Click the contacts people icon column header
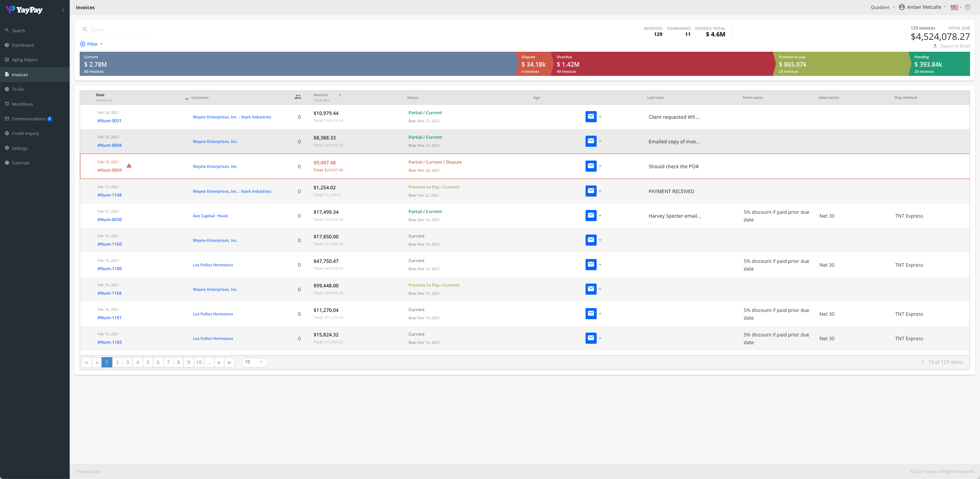Image resolution: width=980 pixels, height=479 pixels. point(298,97)
